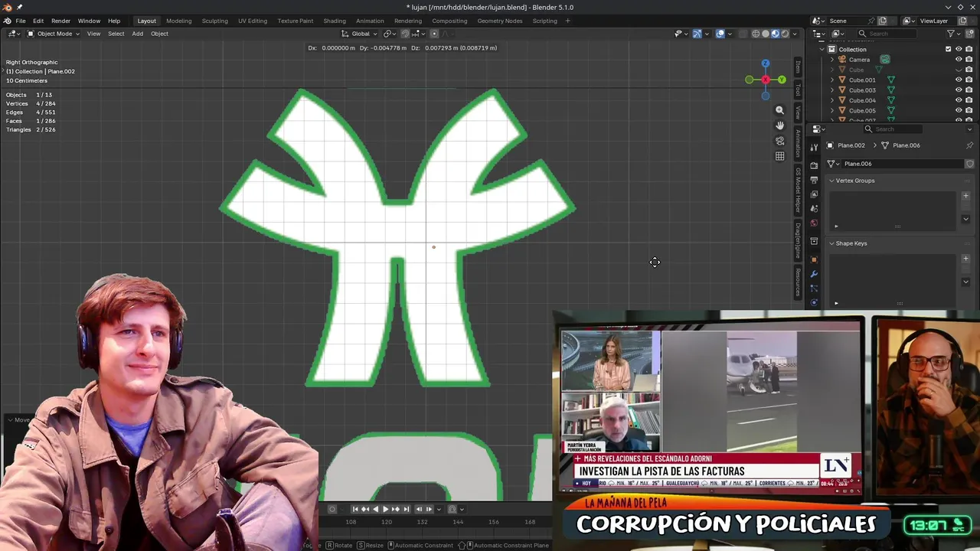Click the fake user shield icon for Plane.006
Image resolution: width=980 pixels, height=551 pixels.
969,164
